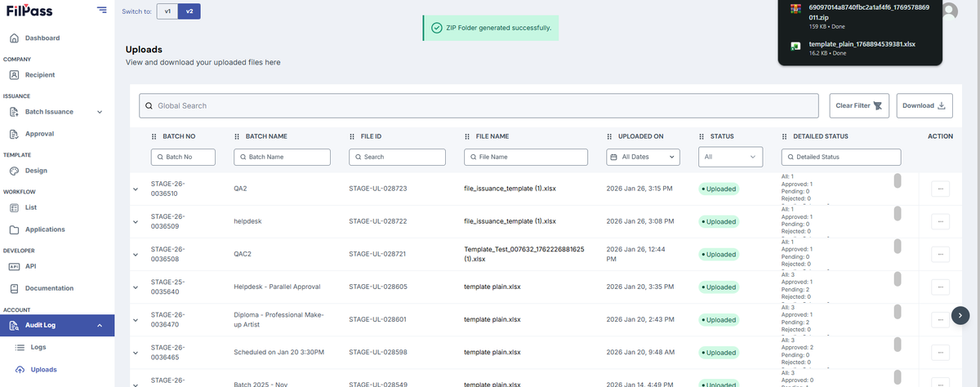Open the Recipient page icon
The image size is (980, 387).
[14, 75]
